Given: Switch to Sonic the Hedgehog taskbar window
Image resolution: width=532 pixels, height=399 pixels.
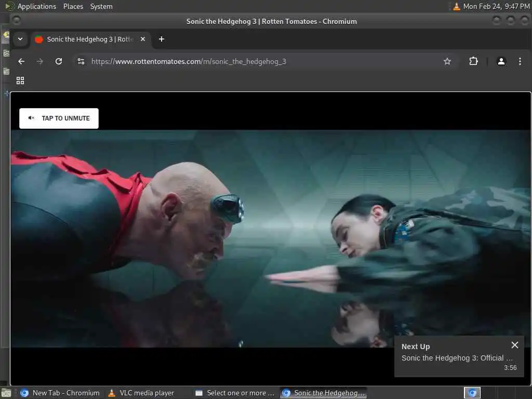Looking at the screenshot, I should (324, 393).
